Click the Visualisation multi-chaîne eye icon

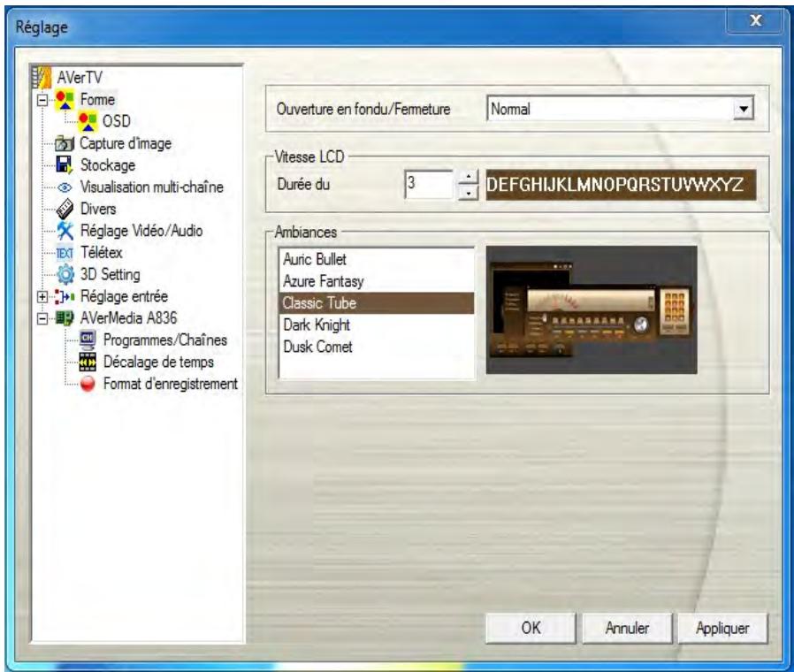(x=65, y=187)
